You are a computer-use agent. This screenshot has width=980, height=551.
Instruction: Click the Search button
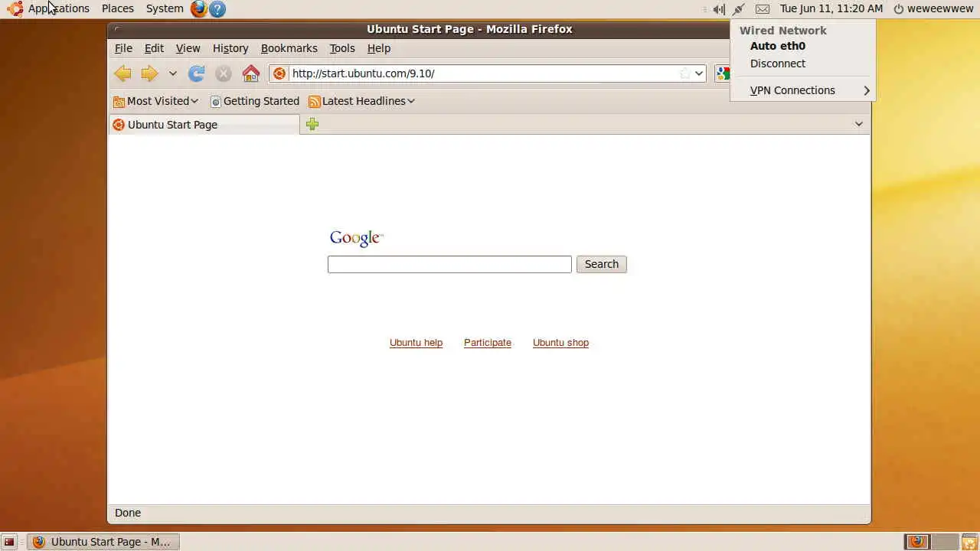pos(602,264)
